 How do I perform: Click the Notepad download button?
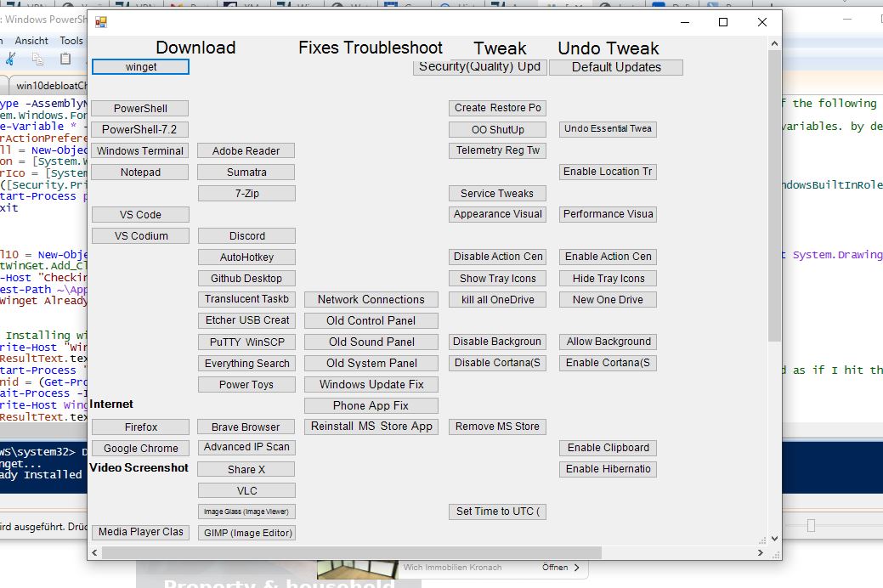[x=140, y=172]
